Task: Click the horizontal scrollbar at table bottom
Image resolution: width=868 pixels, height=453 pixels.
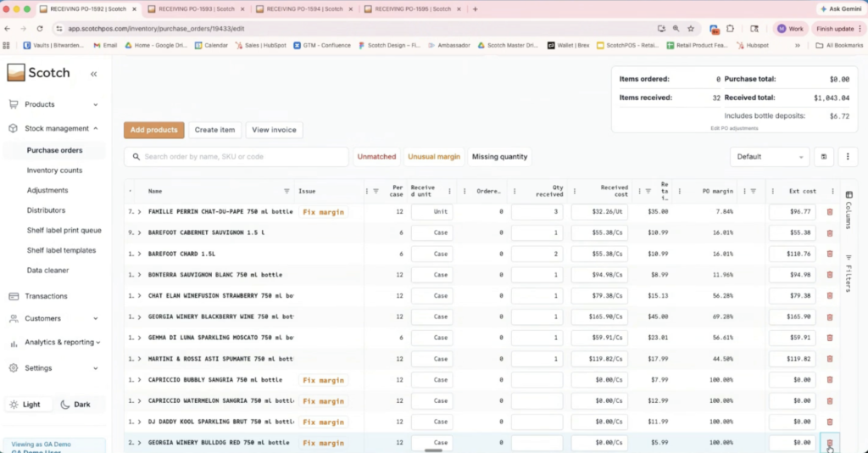Action: 433,450
